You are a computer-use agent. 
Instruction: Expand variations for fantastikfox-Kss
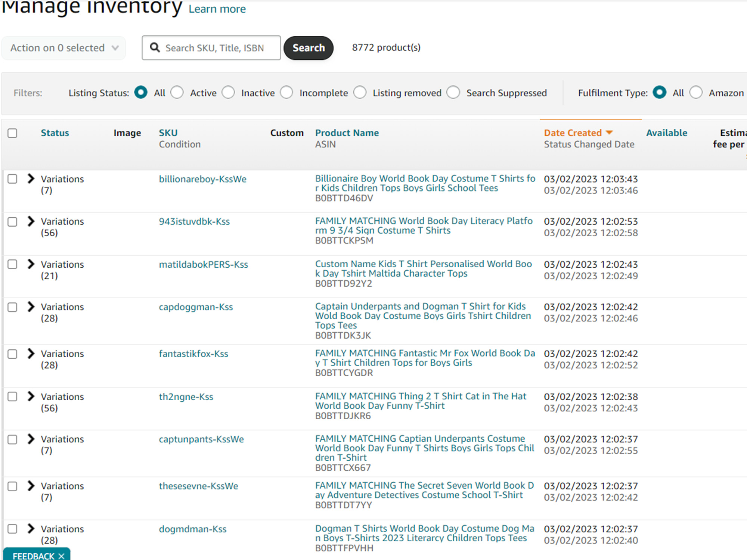31,353
